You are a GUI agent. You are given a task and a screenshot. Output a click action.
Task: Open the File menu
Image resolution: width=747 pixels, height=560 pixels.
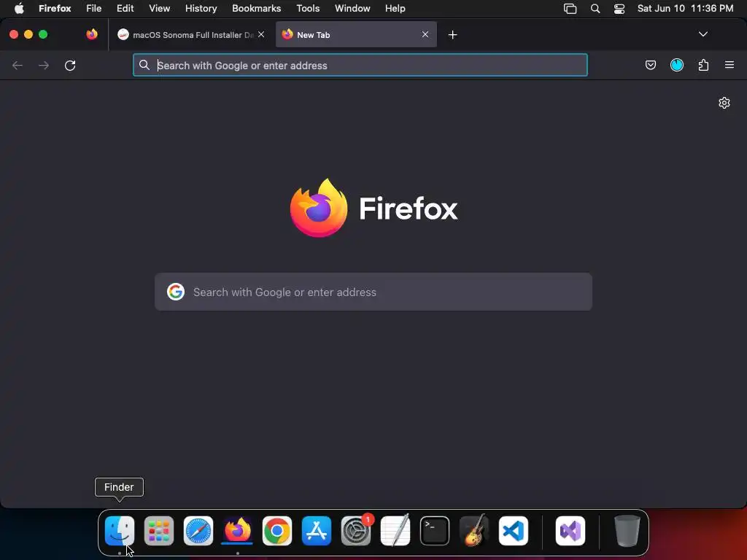click(x=94, y=8)
